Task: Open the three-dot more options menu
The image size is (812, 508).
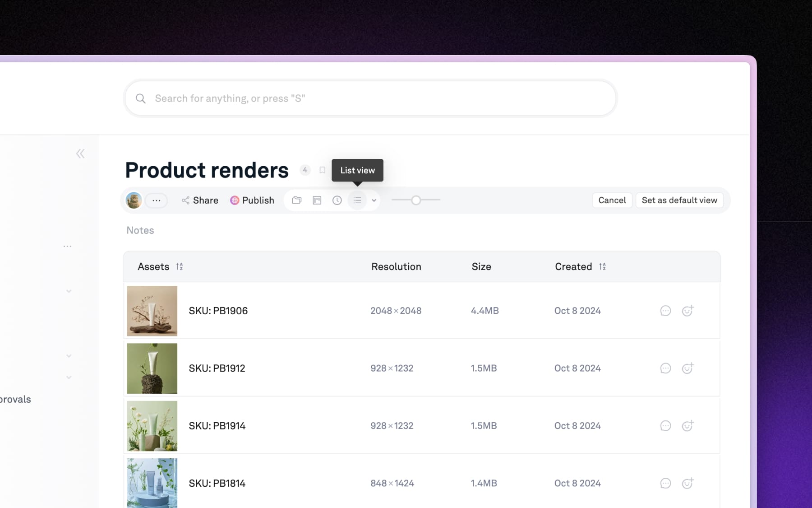Action: point(157,200)
